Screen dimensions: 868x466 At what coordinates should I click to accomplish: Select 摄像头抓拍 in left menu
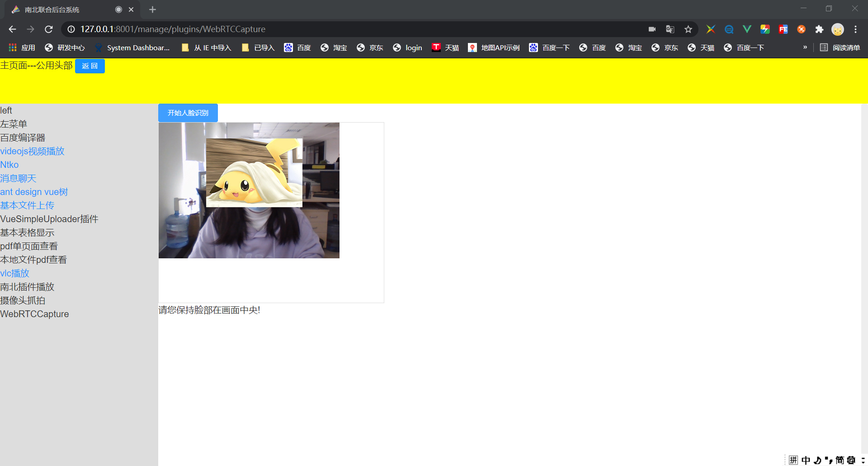(x=23, y=300)
